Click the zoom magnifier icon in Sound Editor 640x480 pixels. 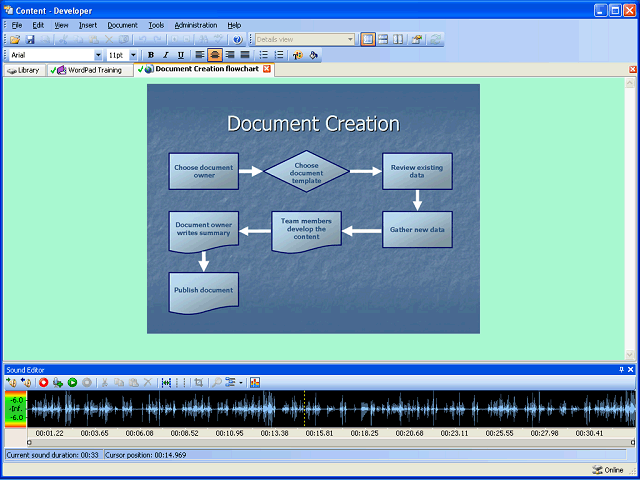tap(217, 382)
